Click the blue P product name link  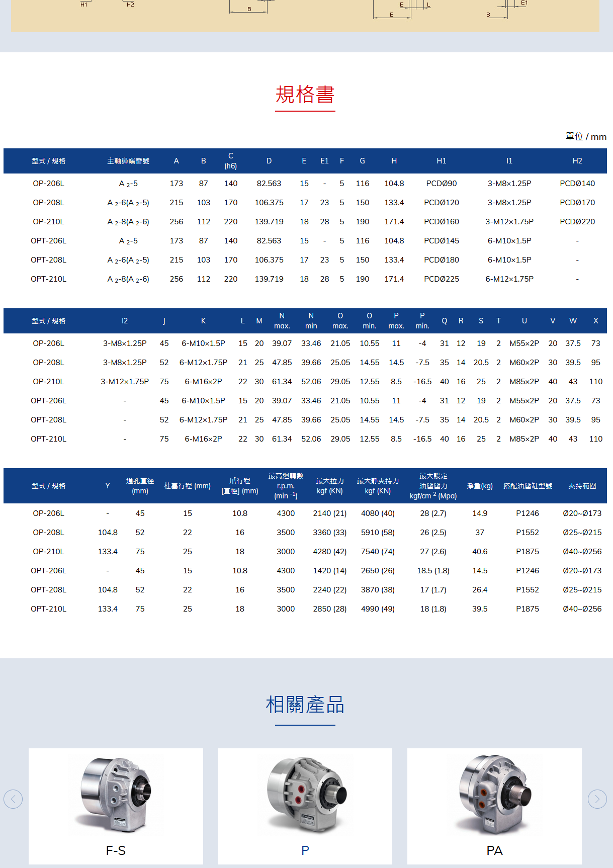(x=305, y=850)
